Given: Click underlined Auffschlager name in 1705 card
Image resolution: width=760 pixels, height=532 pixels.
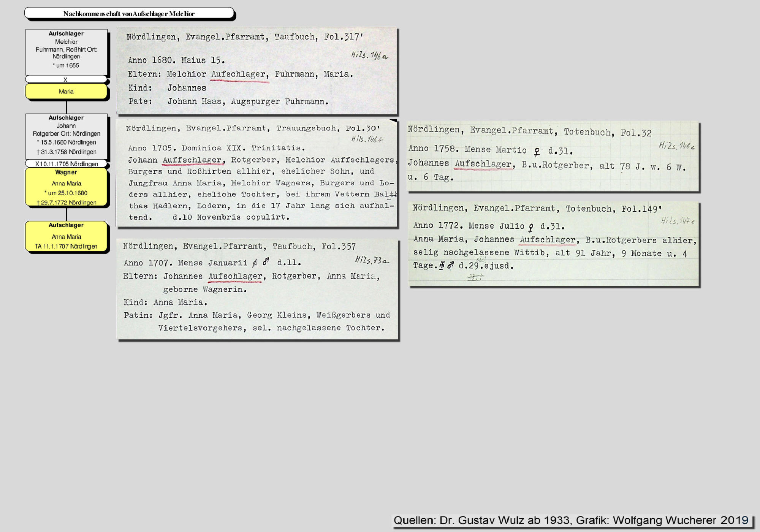Looking at the screenshot, I should [193, 160].
